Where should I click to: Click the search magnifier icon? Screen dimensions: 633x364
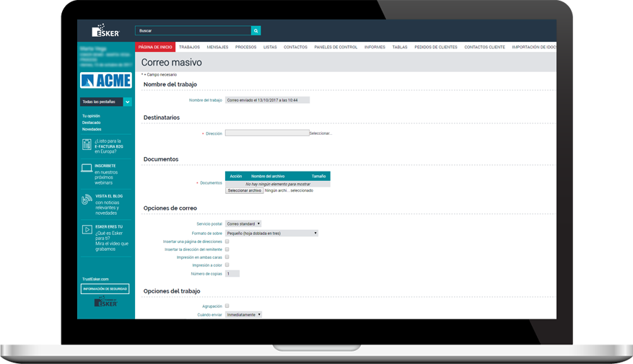[x=256, y=31]
